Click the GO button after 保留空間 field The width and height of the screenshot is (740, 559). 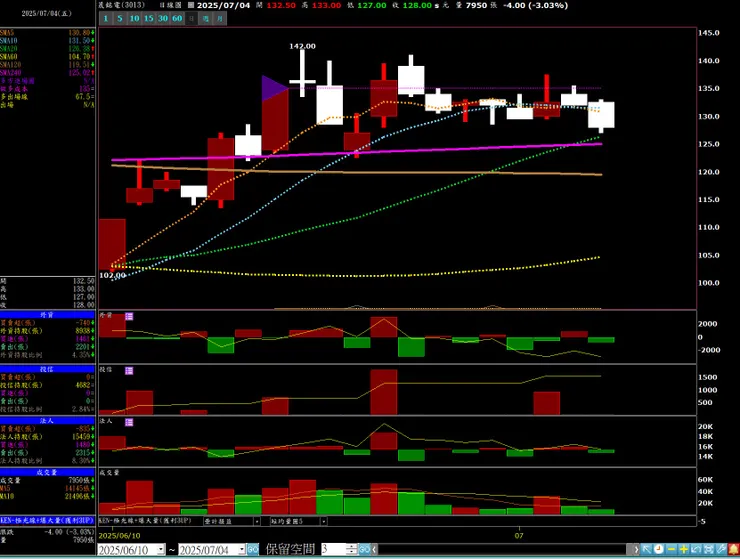point(364,550)
